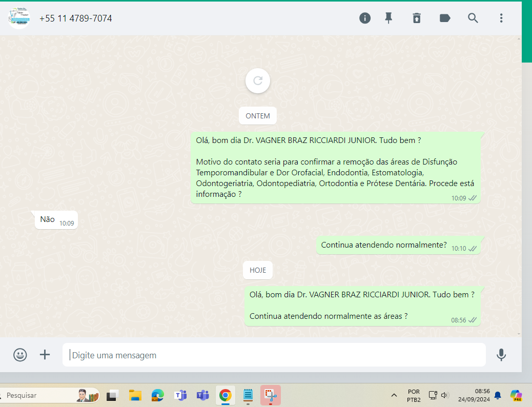532x407 pixels.
Task: Click phone number +55 11 4789-7074 header
Action: pos(76,18)
